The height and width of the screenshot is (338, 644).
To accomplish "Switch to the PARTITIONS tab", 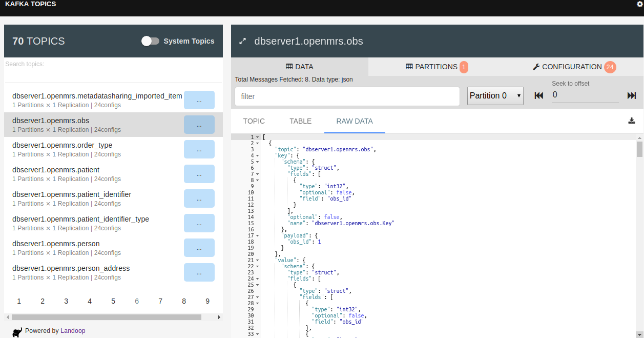I will 437,67.
